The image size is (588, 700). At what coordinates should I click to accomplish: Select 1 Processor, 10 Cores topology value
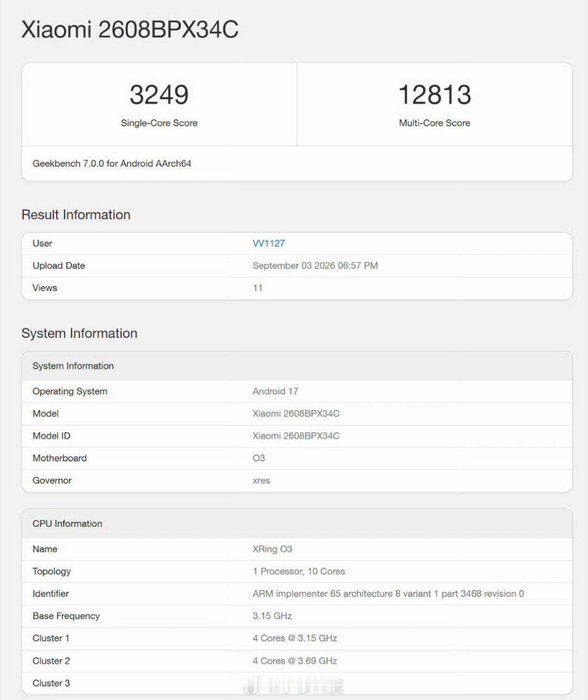[299, 571]
